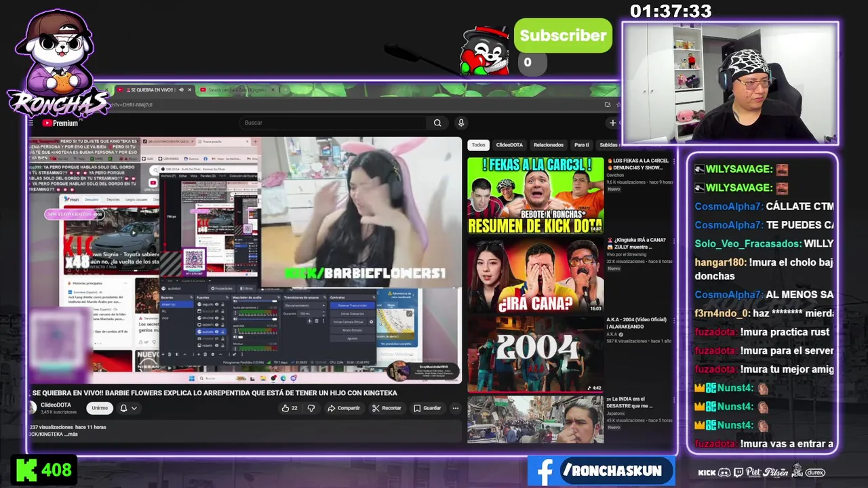This screenshot has height=488, width=868.
Task: Open notification bell dropdown for ClideoDOTA
Action: [127, 408]
